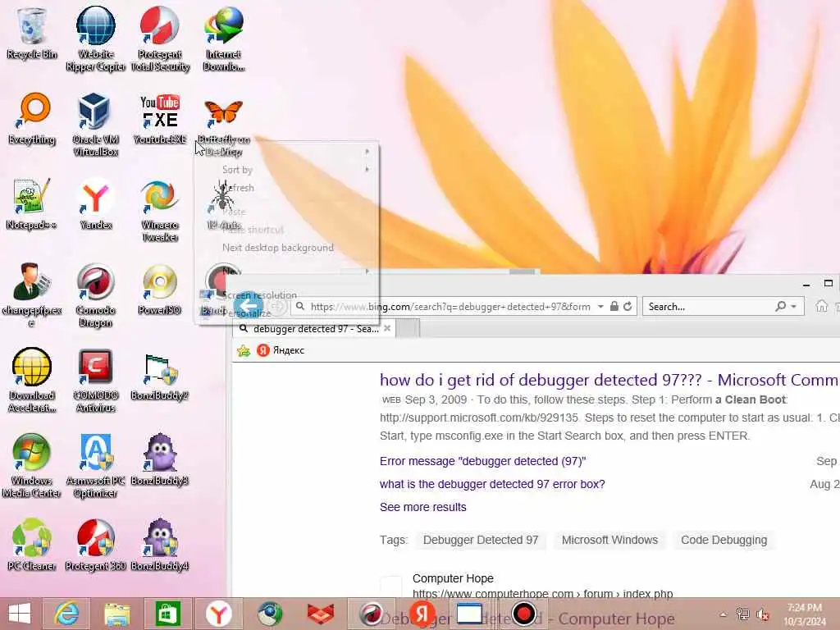Open File Explorer from taskbar

click(x=117, y=614)
